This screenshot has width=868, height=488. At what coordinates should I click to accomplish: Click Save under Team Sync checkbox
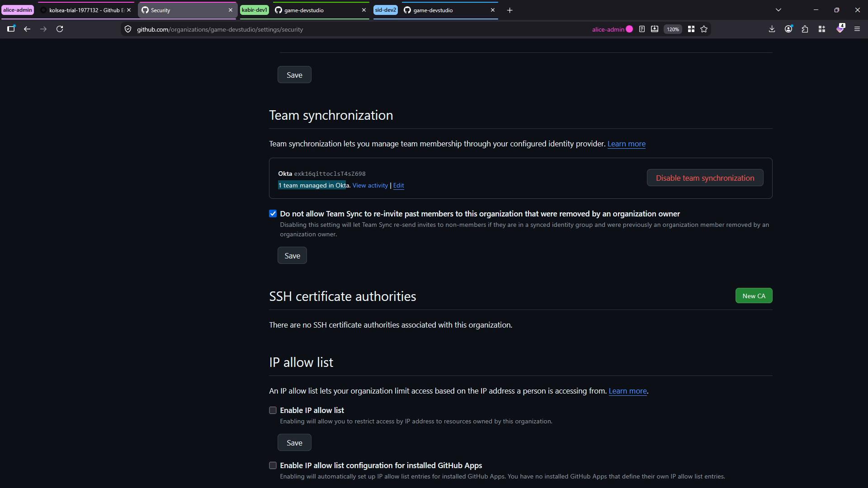292,256
